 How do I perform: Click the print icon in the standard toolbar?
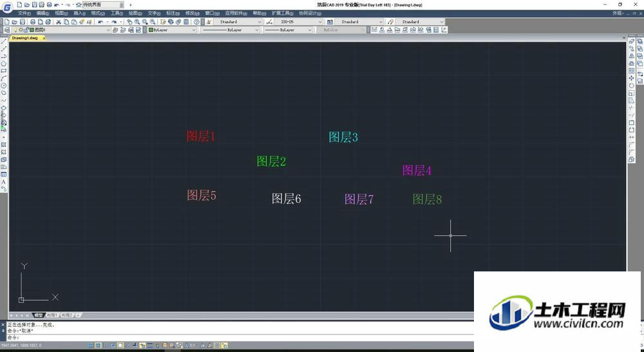pyautogui.click(x=33, y=22)
